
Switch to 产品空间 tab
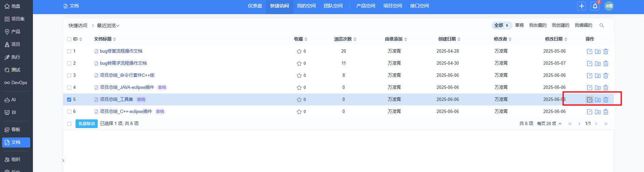(366, 6)
